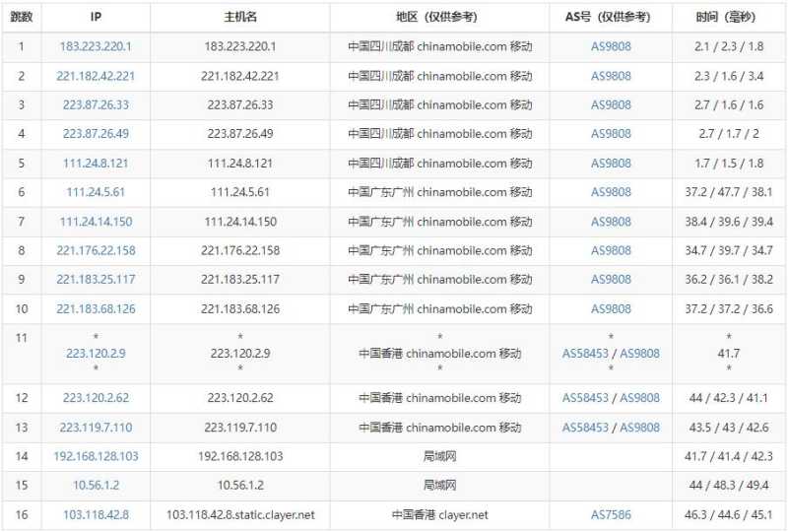Click time value 37.2 / 47.7 / 38.1
Image resolution: width=788 pixels, height=532 pixels.
729,192
